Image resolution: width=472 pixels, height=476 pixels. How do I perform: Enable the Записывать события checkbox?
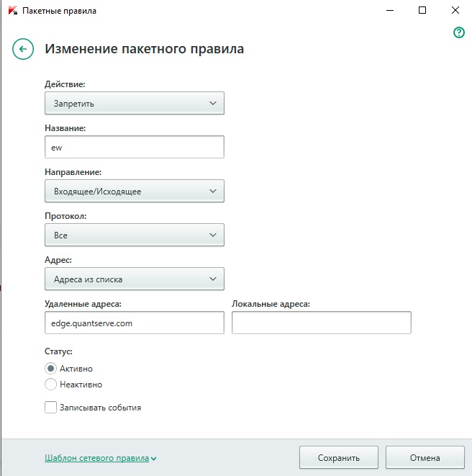(x=50, y=408)
